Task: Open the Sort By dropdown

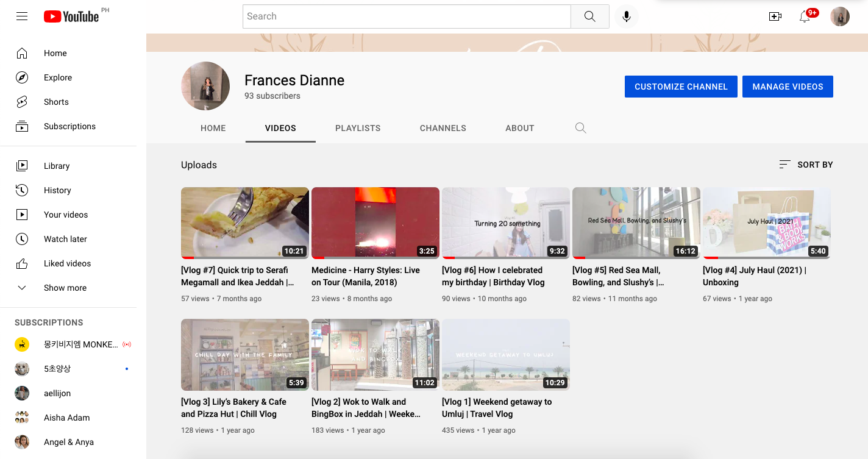Action: tap(806, 165)
